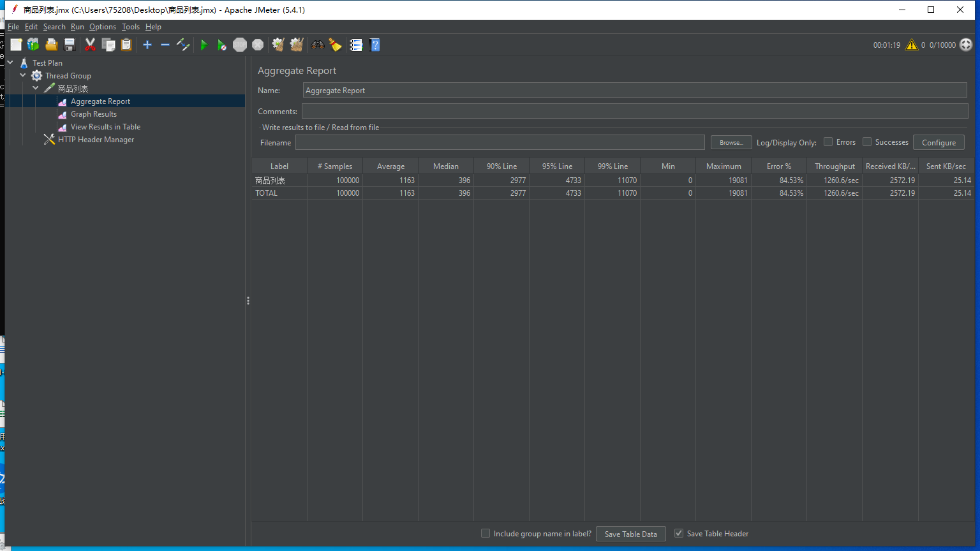
Task: Select Aggregate Report in the tree
Action: point(100,101)
